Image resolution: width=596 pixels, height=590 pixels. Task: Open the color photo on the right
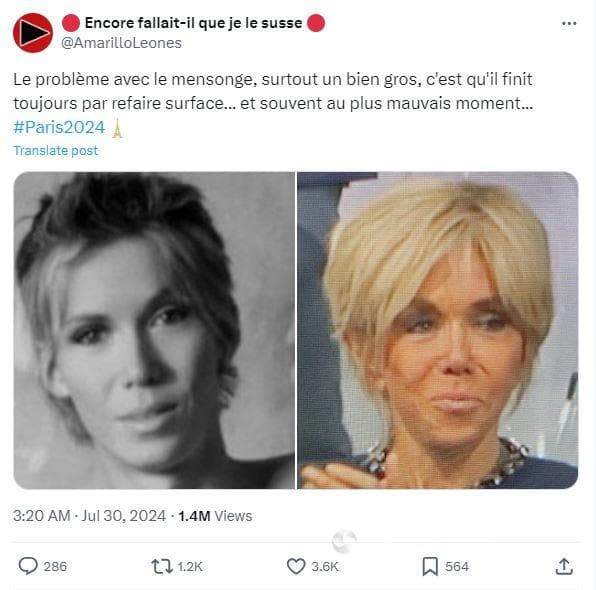pyautogui.click(x=437, y=330)
